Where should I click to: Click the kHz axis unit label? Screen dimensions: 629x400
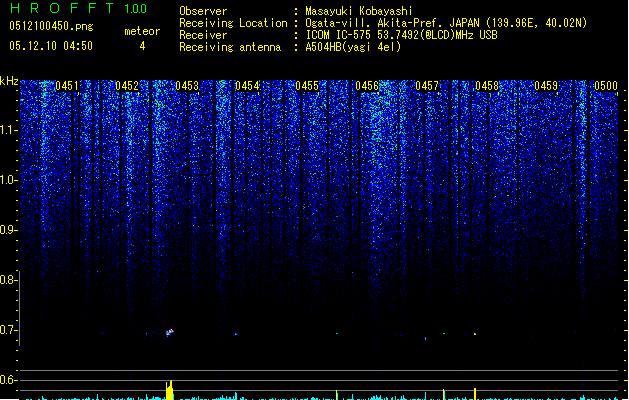point(9,81)
